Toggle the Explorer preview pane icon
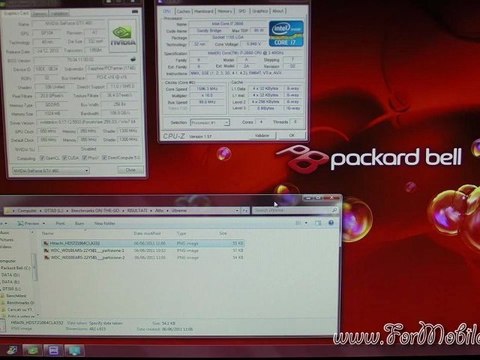The height and width of the screenshot is (360, 480). (x=318, y=223)
